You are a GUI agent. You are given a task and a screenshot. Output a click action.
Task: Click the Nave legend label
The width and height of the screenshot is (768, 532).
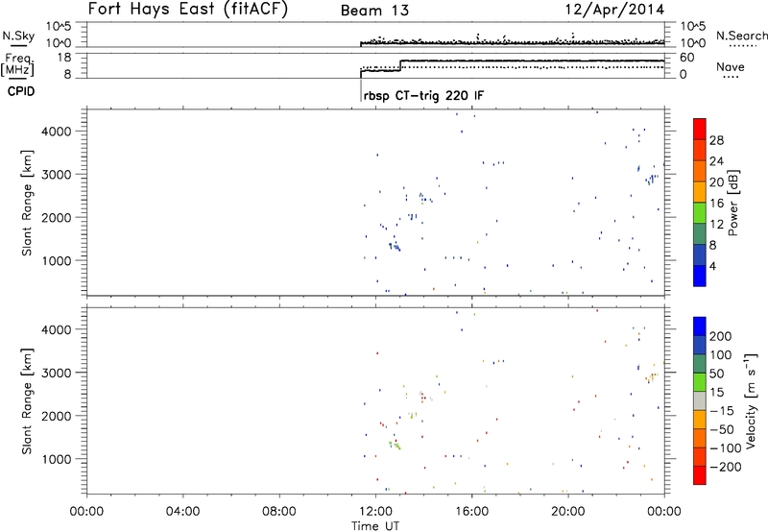731,67
